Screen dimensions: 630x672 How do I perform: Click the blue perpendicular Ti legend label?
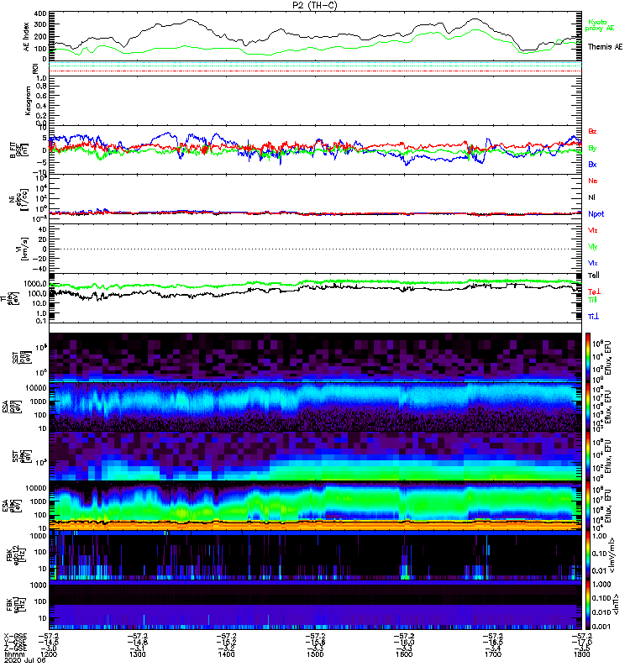[x=593, y=316]
